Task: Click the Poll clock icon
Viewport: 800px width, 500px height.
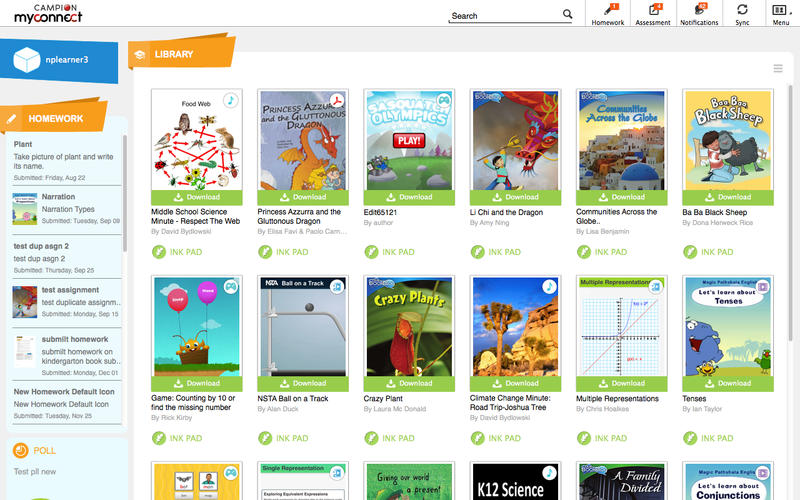Action: click(20, 451)
